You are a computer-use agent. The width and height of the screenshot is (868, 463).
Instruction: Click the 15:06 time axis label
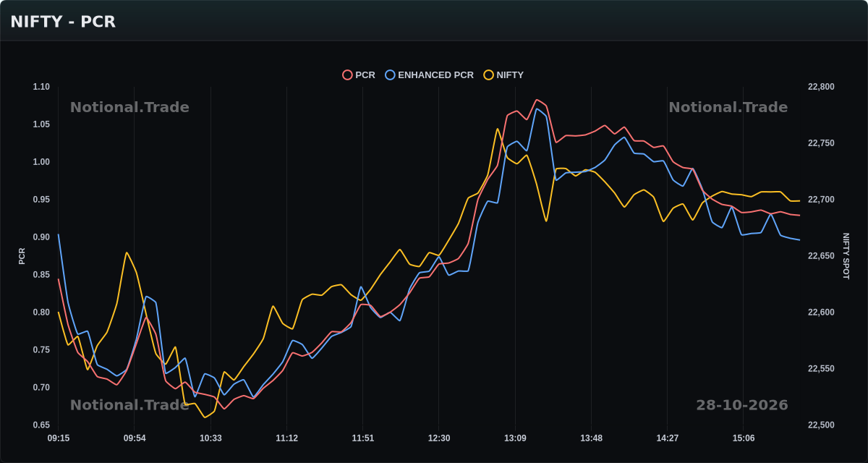(743, 438)
